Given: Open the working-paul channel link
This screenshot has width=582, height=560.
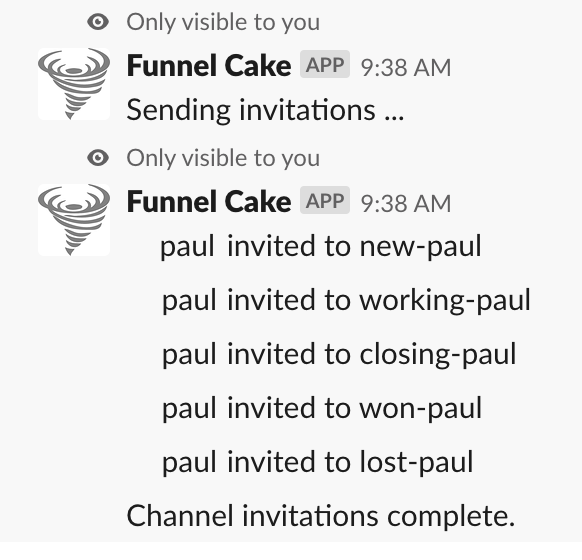Looking at the screenshot, I should (x=445, y=300).
